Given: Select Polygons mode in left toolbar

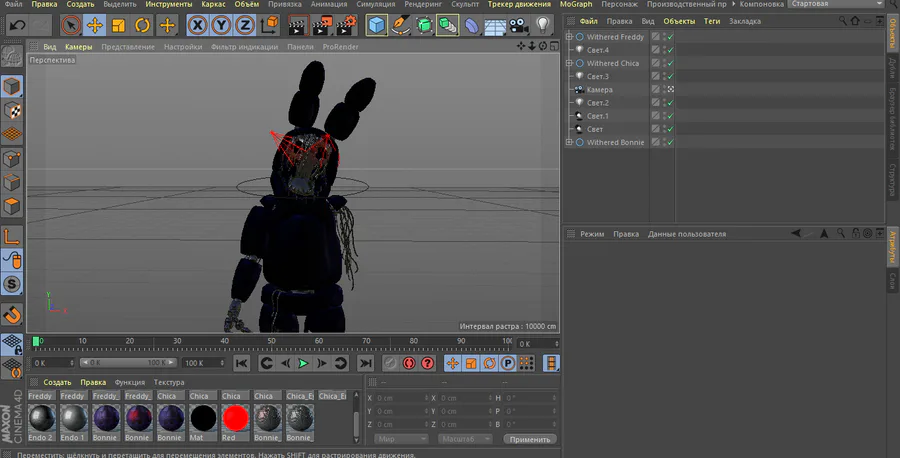Looking at the screenshot, I should click(12, 206).
